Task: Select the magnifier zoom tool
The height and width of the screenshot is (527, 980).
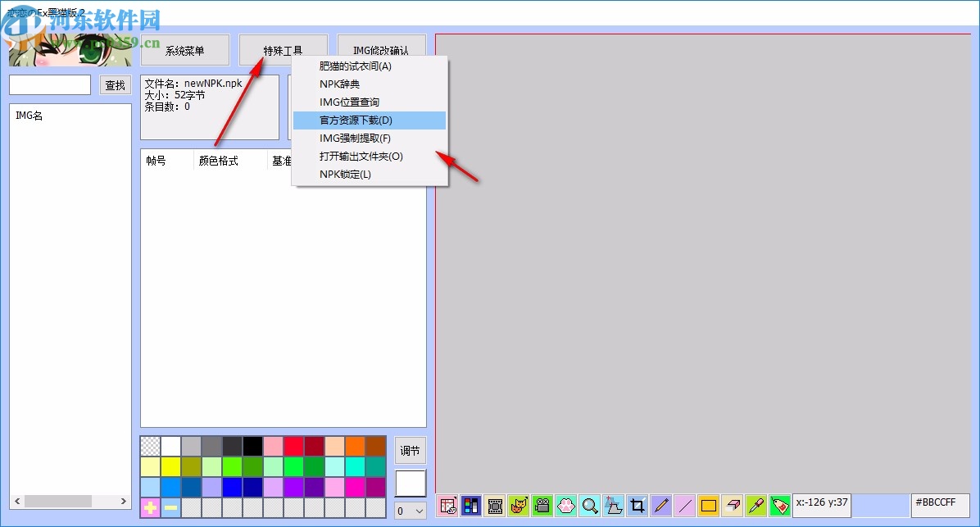Action: [589, 505]
